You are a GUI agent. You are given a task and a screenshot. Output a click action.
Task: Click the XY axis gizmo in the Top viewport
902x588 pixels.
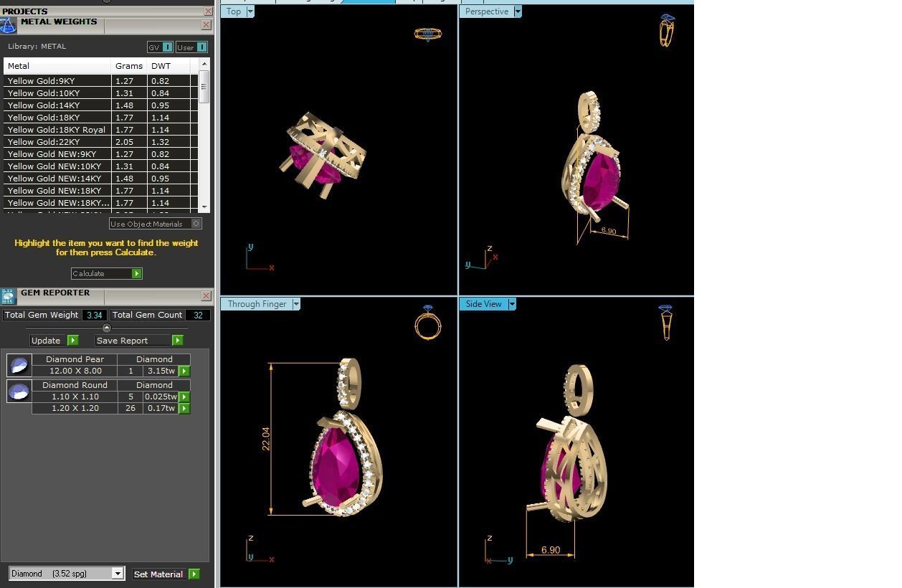(x=259, y=258)
